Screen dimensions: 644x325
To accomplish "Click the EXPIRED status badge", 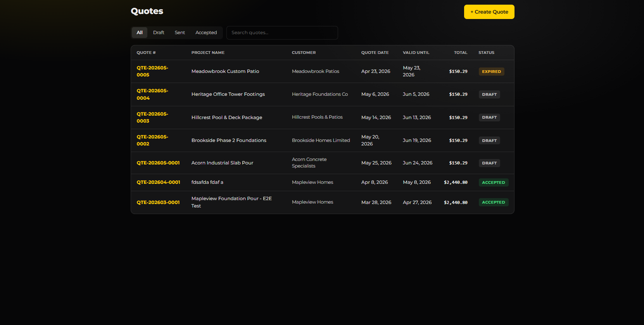I will coord(491,71).
